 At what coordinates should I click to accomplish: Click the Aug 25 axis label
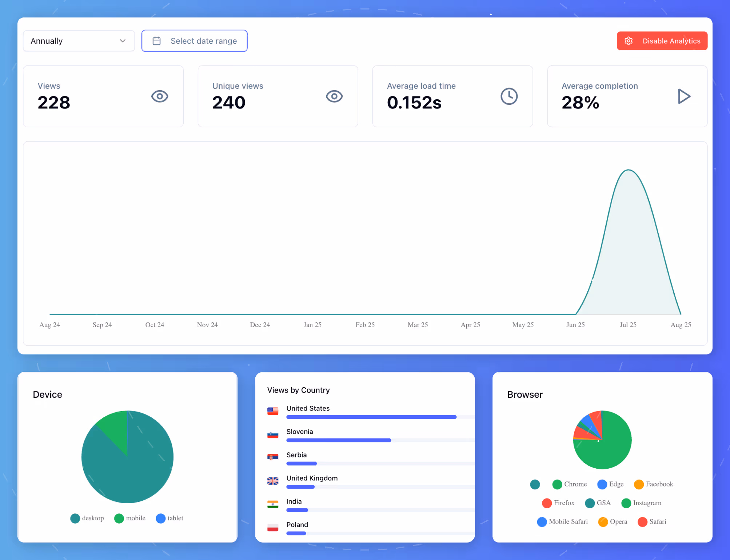681,325
